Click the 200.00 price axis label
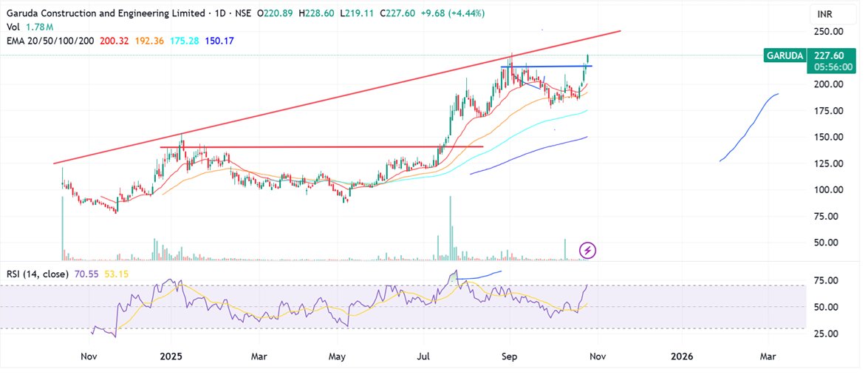This screenshot has height=375, width=868. coord(827,84)
